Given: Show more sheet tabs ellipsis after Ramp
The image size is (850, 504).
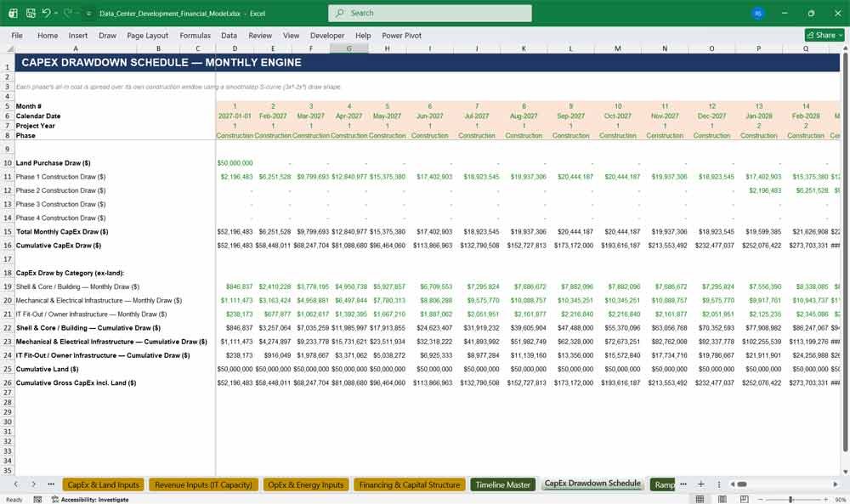Looking at the screenshot, I should point(683,484).
